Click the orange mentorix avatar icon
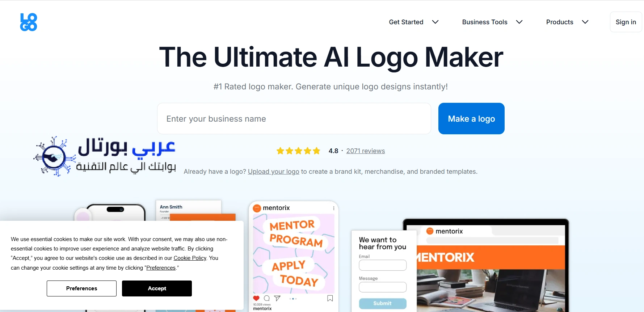The height and width of the screenshot is (312, 644). 257,208
